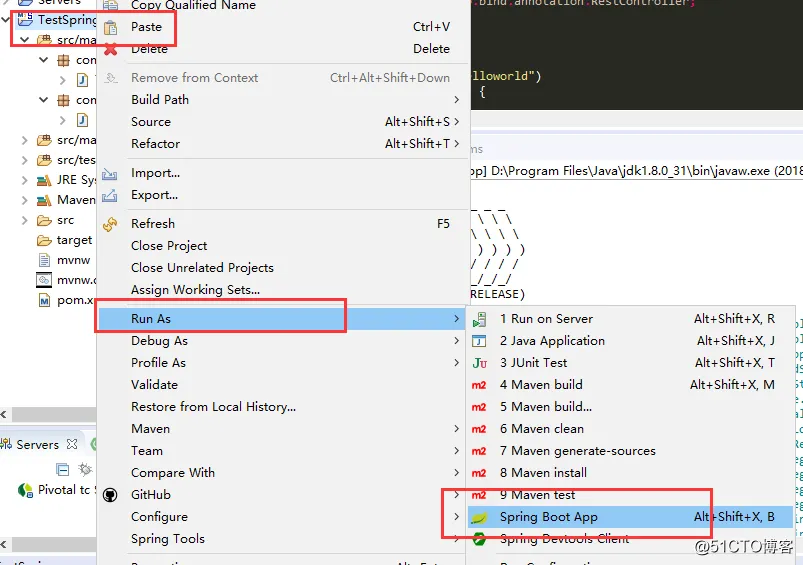Click the m2 icon beside Maven install
This screenshot has height=565, width=803.
coord(479,473)
